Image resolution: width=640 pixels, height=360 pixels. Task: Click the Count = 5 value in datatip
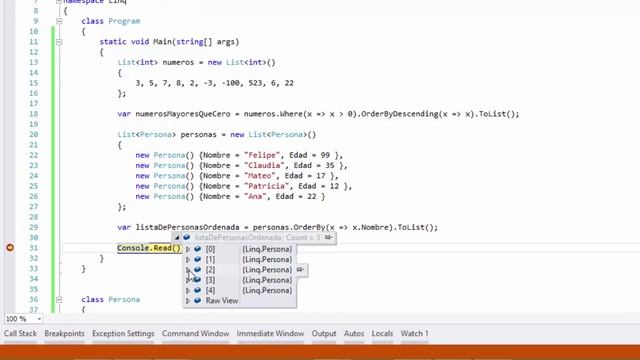click(x=303, y=237)
